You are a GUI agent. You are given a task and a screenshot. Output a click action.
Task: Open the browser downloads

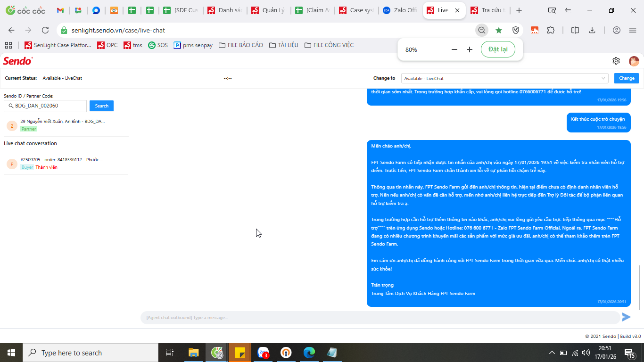[592, 30]
